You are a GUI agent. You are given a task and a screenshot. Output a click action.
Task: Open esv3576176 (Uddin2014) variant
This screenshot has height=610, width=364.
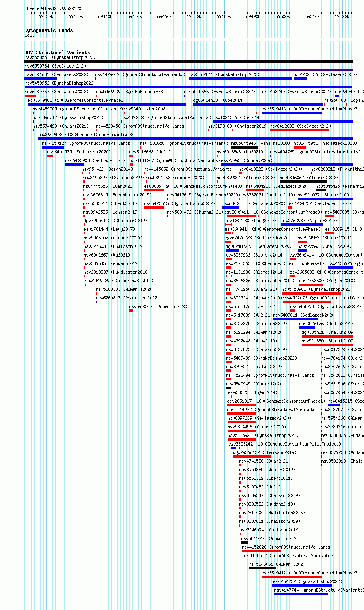326,324
